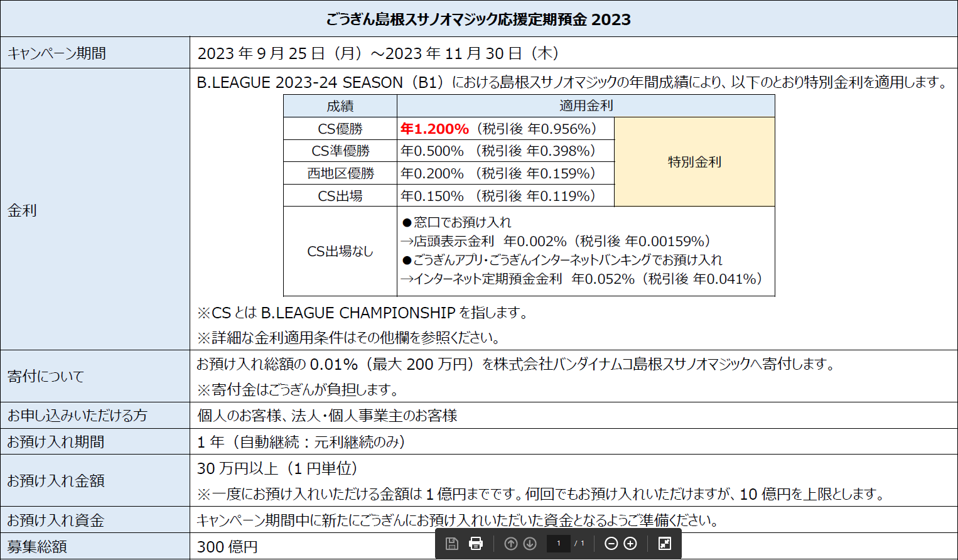Image resolution: width=958 pixels, height=560 pixels.
Task: Click the 適用金利 column header
Action: coord(586,106)
